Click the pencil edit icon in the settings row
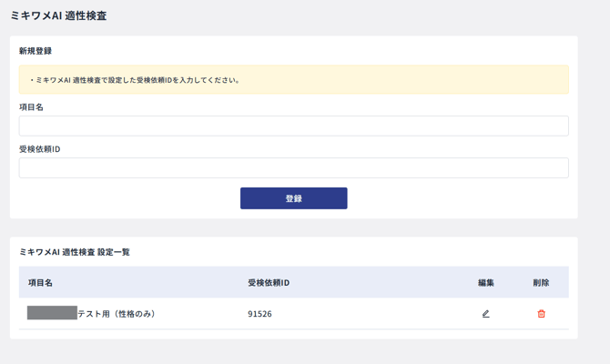 485,314
